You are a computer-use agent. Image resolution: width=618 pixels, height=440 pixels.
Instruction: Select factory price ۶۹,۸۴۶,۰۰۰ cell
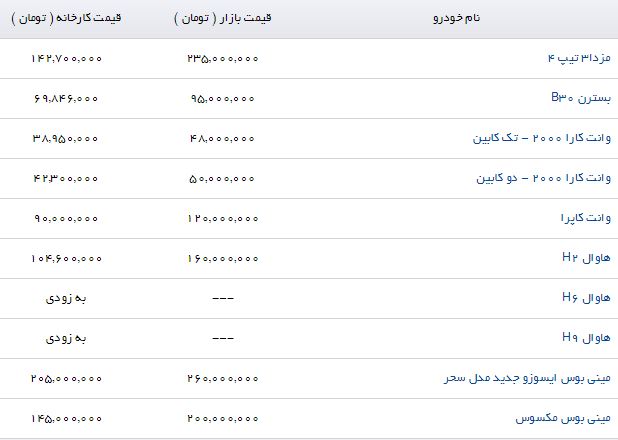click(66, 99)
